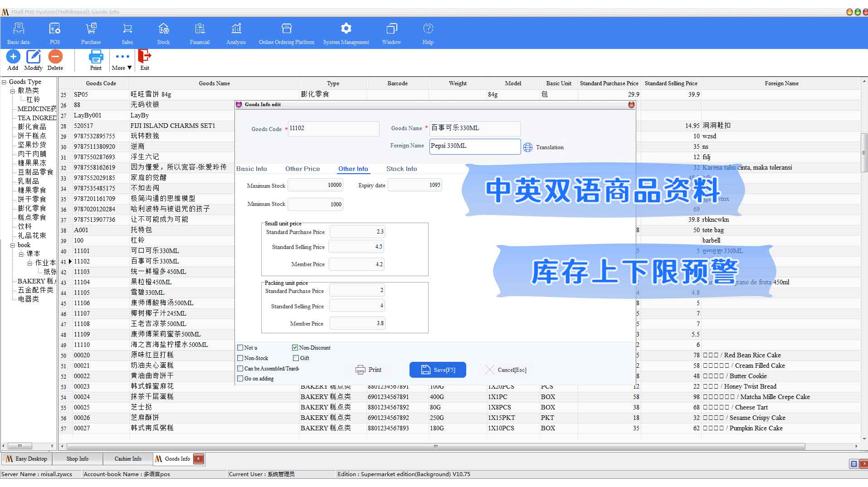
Task: Close the Goods Info edit dialog
Action: point(631,105)
